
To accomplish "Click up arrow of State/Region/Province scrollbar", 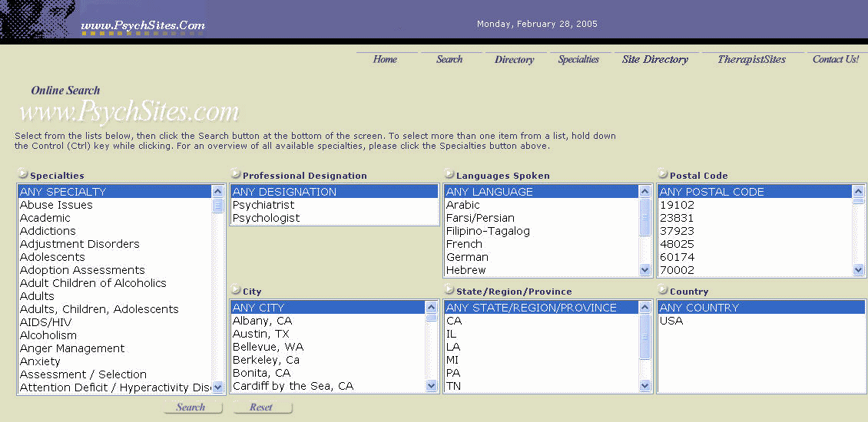I will pos(645,308).
